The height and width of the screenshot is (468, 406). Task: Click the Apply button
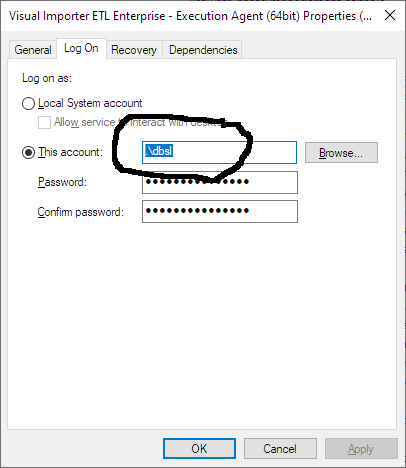tap(361, 449)
